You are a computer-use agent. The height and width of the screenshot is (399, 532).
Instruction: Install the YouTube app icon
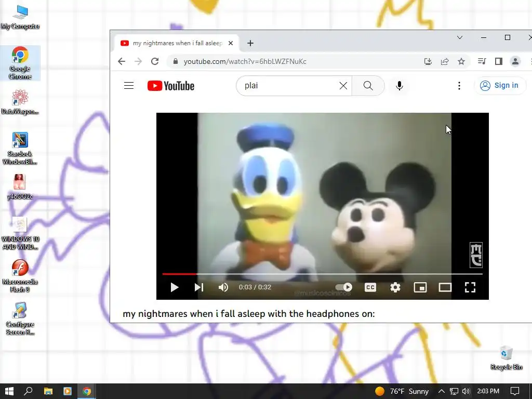point(428,61)
